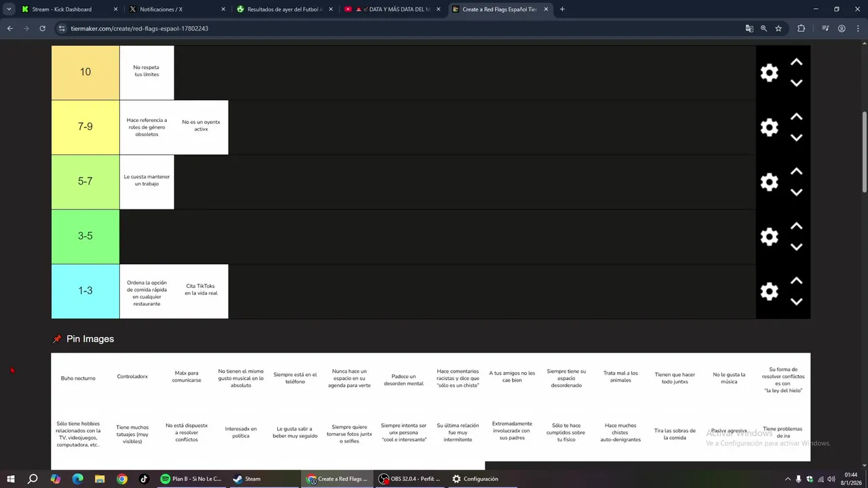Select 'Siempre está en el teléfono' card
The height and width of the screenshot is (488, 868).
[295, 378]
